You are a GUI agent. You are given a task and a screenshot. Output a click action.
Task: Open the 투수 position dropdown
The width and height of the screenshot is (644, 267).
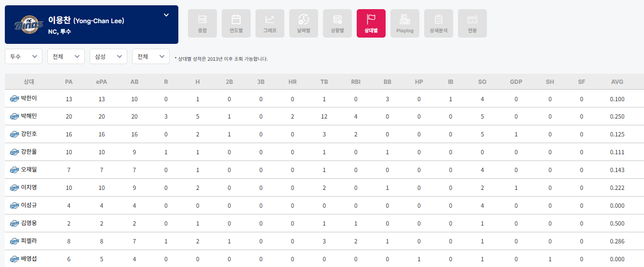24,56
